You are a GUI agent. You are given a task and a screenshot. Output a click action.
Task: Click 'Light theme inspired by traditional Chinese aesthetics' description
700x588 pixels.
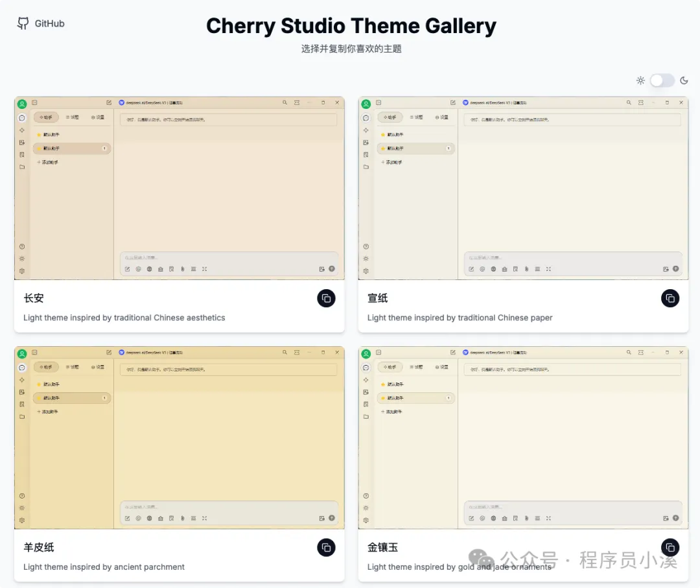pos(124,318)
